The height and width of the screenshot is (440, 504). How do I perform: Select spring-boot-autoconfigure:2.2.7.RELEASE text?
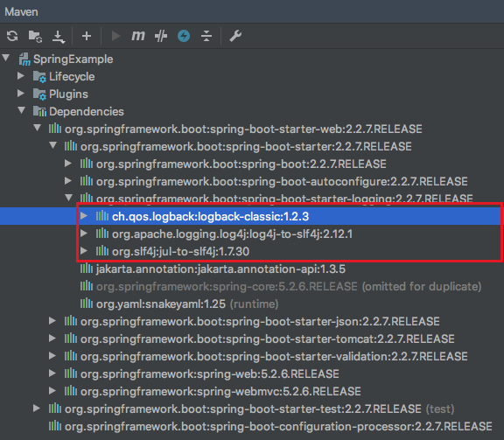point(282,182)
